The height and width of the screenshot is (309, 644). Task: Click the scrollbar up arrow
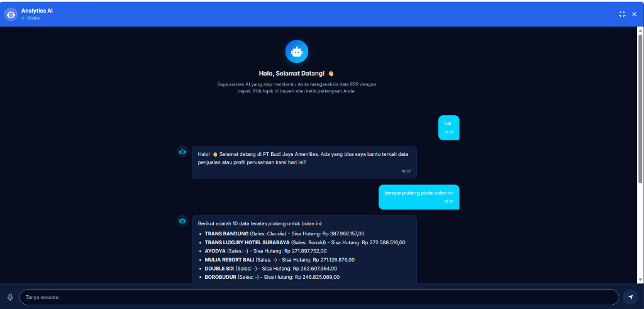pos(640,30)
